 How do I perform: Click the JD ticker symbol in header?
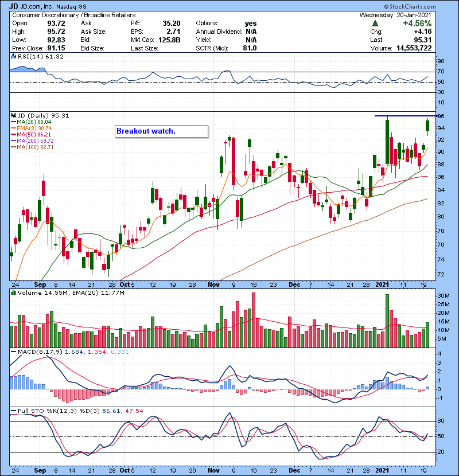(13, 6)
